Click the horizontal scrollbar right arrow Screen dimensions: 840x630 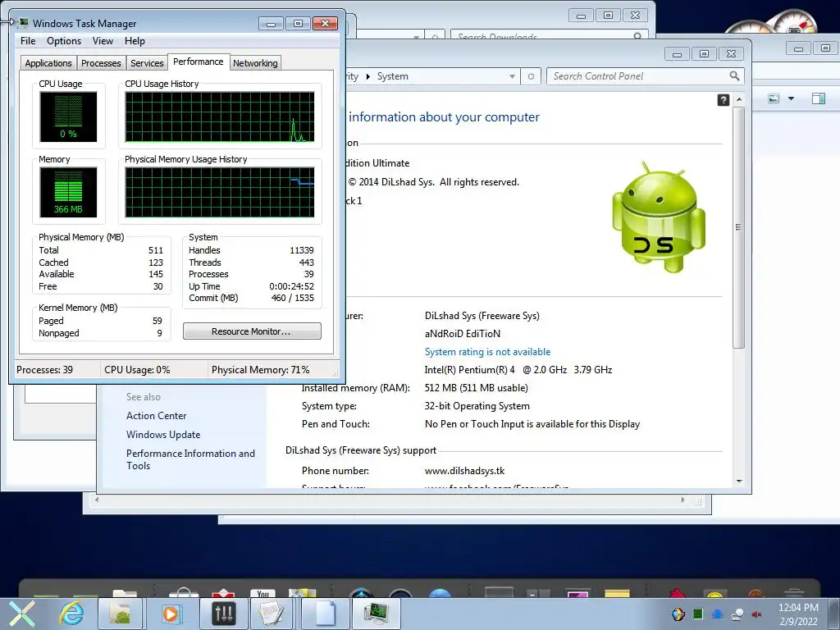point(682,500)
